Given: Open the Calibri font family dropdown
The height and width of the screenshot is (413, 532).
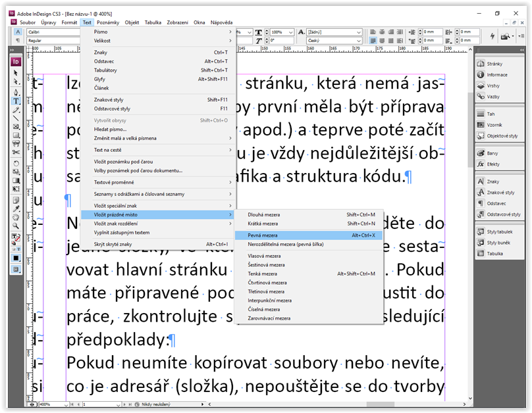Looking at the screenshot, I should point(53,32).
